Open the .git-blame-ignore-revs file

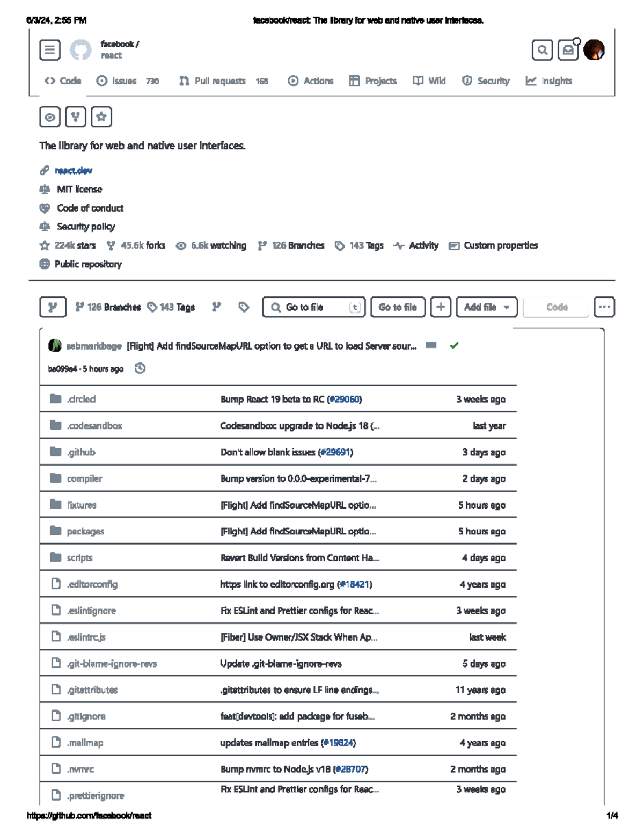[112, 664]
